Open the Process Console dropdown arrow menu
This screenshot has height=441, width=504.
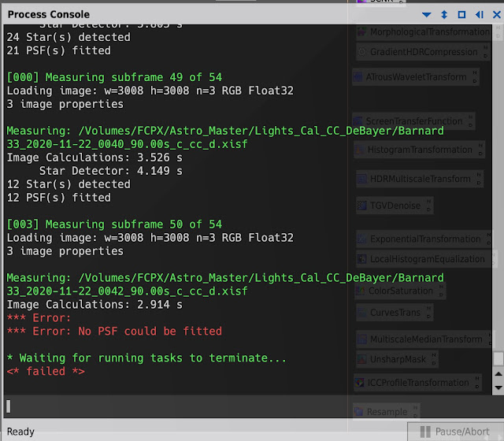click(x=426, y=14)
